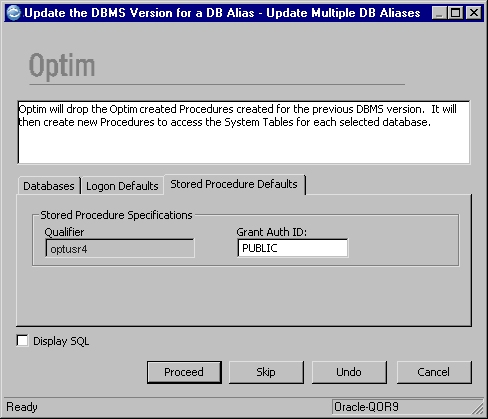Click the Grant Auth ID field containing PUBLIC
This screenshot has width=488, height=419.
coord(293,248)
